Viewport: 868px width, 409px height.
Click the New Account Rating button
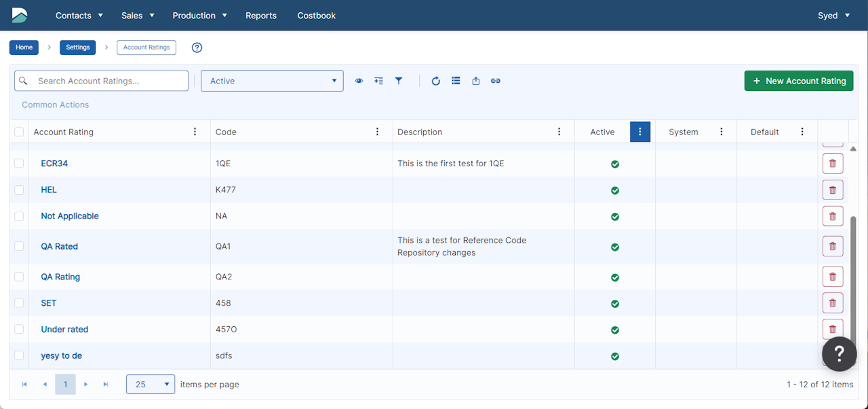tap(798, 81)
